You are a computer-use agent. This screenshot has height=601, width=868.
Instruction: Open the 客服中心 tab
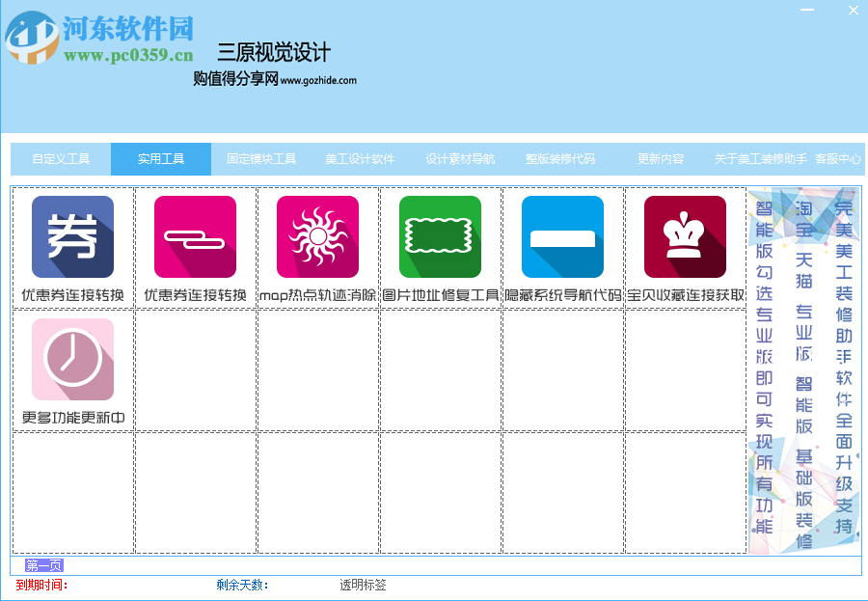[x=838, y=159]
